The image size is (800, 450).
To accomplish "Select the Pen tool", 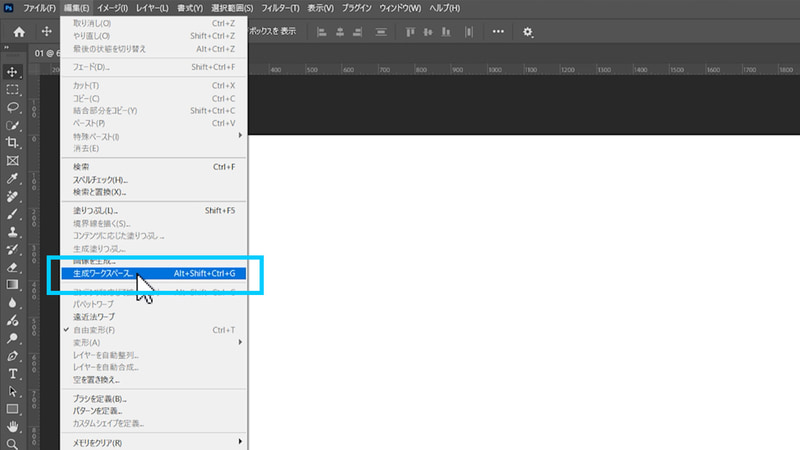I will pyautogui.click(x=12, y=356).
